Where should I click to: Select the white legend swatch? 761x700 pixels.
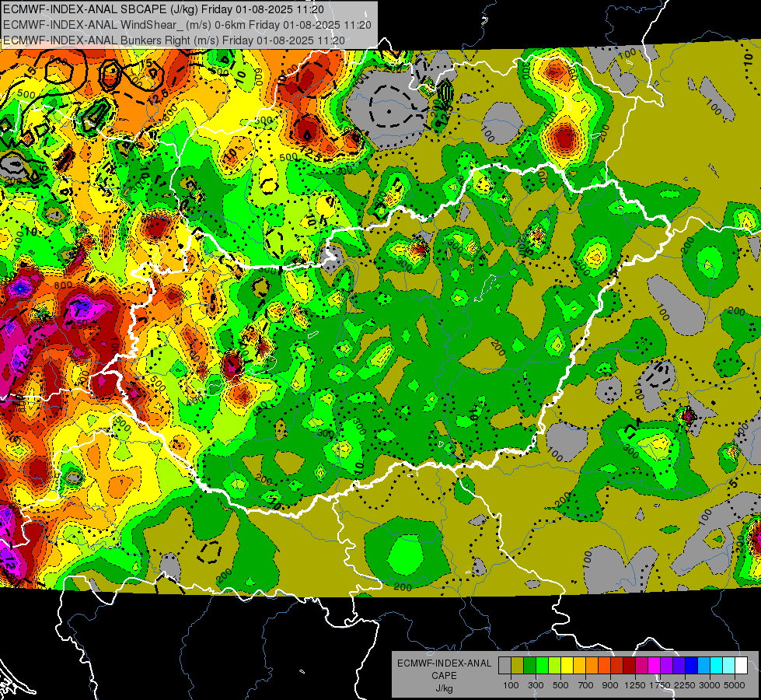(741, 666)
